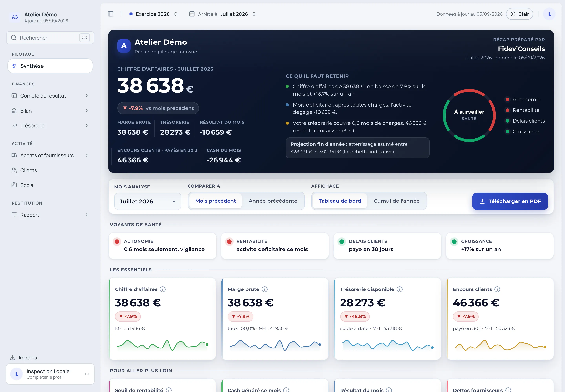This screenshot has width=565, height=392.
Task: Click info icon next to Marge brute
Action: [265, 289]
